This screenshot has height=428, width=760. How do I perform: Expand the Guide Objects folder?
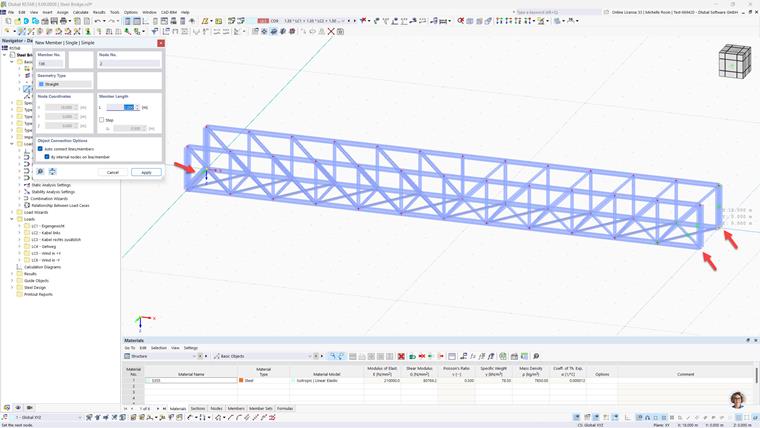click(x=13, y=281)
